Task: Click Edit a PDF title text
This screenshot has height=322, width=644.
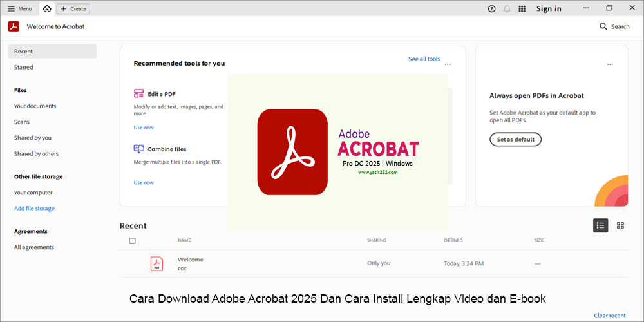Action: [x=162, y=94]
